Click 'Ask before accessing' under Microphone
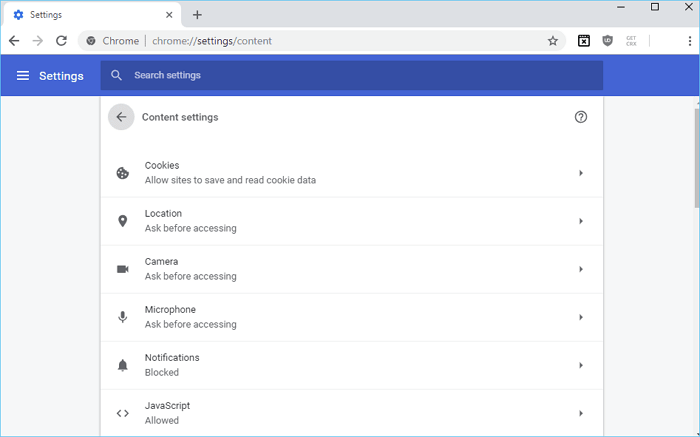This screenshot has width=700, height=437. tap(191, 324)
